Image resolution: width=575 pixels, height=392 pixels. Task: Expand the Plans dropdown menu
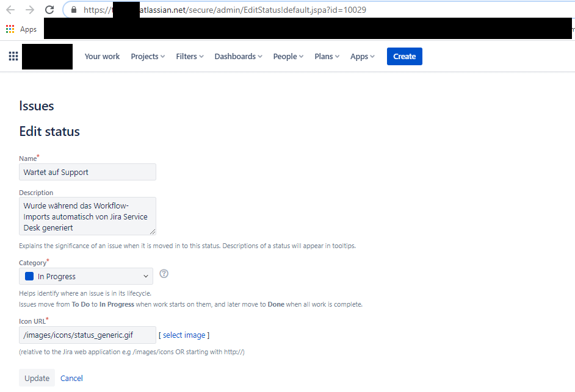[327, 57]
